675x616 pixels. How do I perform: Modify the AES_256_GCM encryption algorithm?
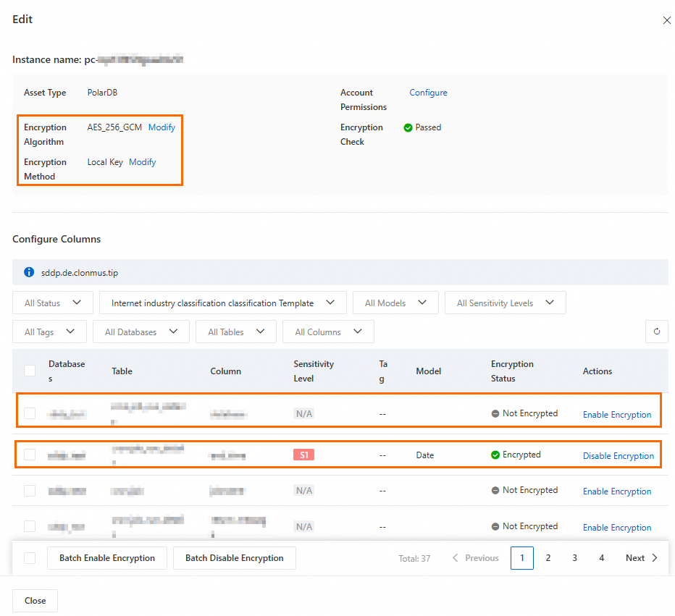click(162, 127)
